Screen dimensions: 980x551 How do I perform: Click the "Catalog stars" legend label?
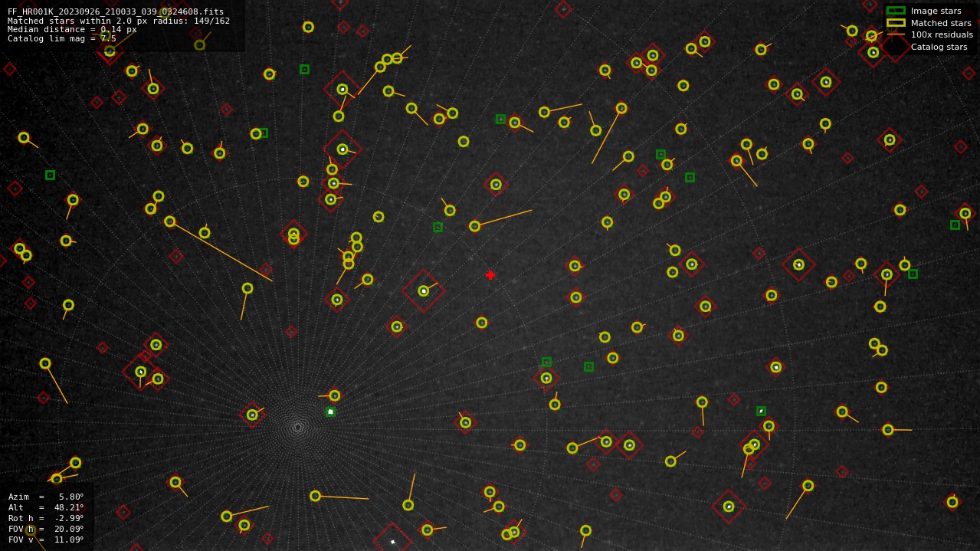click(939, 47)
